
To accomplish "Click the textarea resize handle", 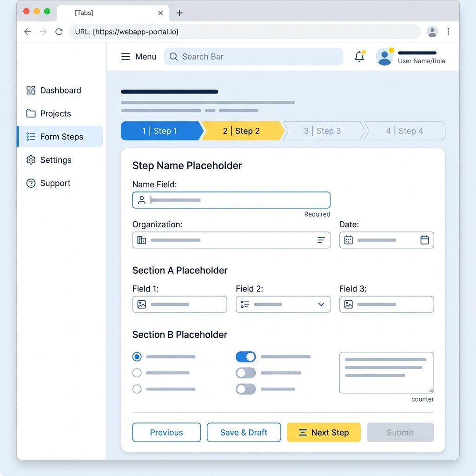I will (x=431, y=390).
